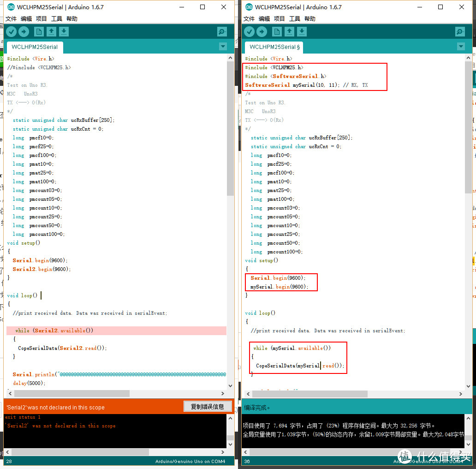The image size is (476, 469).
Task: Open 文件 menu in right window
Action: point(249,19)
